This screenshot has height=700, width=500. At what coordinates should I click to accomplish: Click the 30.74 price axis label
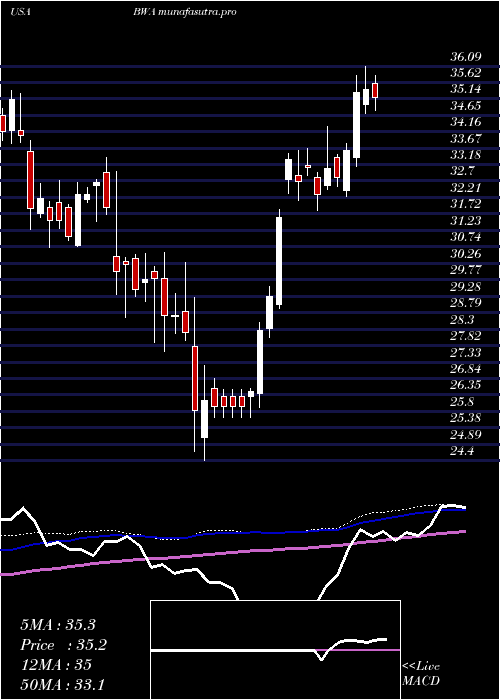tap(465, 238)
